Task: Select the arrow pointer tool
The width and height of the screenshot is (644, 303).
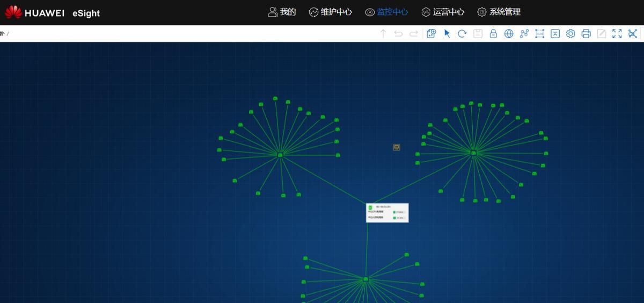Action: (x=447, y=34)
